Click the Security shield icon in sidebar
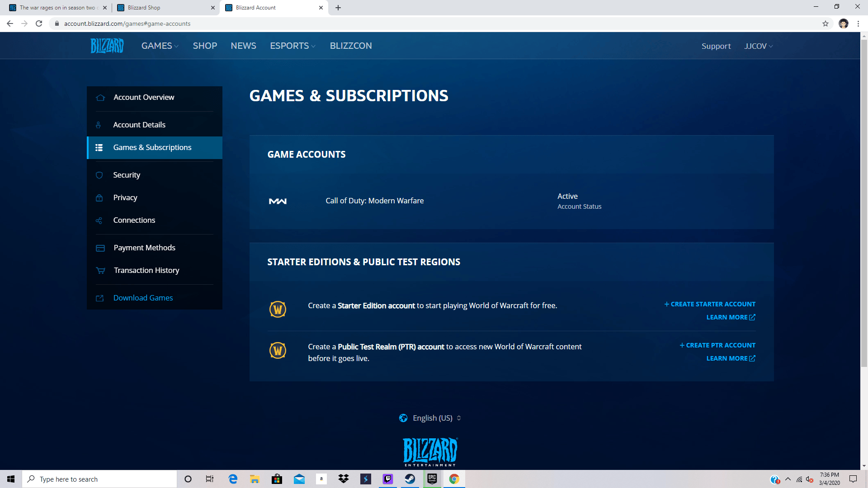Screen dimensions: 868x488 [99, 175]
